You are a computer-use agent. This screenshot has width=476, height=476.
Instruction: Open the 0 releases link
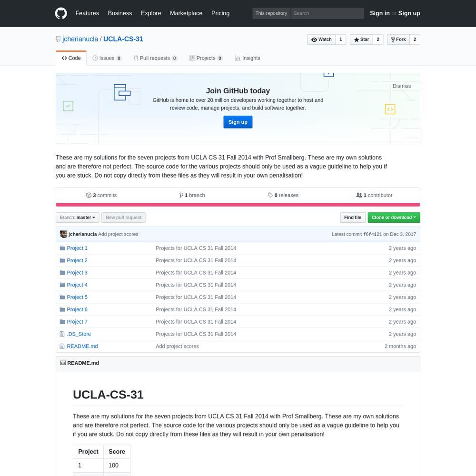pyautogui.click(x=283, y=195)
